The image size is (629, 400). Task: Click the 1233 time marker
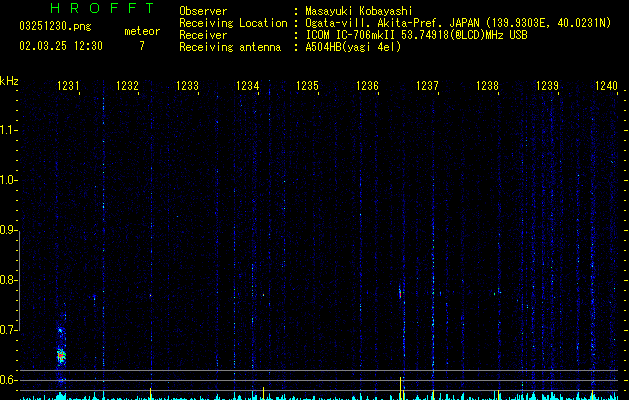click(187, 85)
